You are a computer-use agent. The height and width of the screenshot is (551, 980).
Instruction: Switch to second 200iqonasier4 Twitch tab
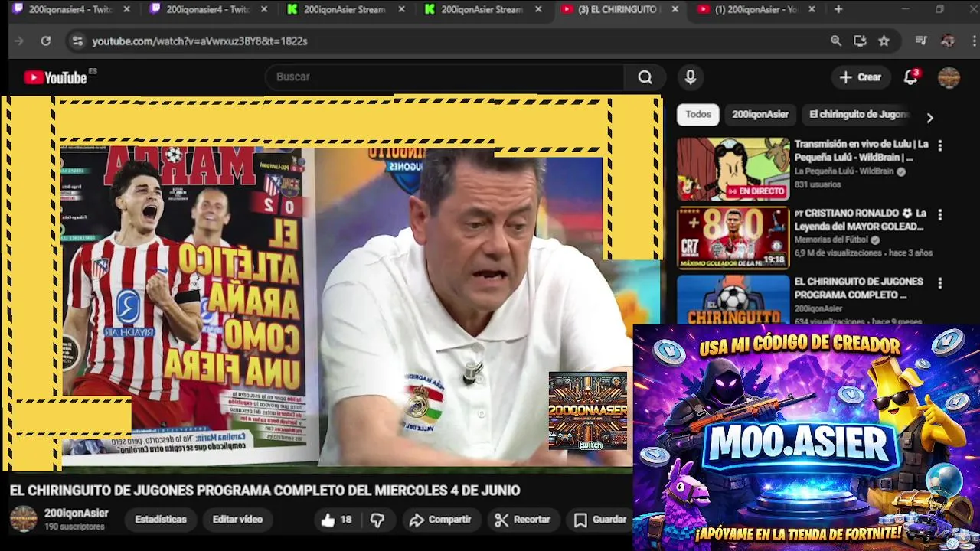pyautogui.click(x=208, y=9)
